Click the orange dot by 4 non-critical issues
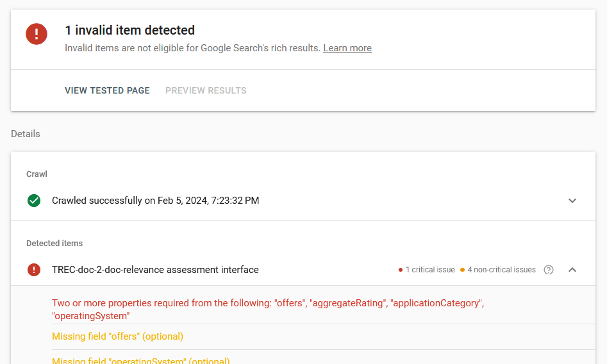 (x=462, y=270)
